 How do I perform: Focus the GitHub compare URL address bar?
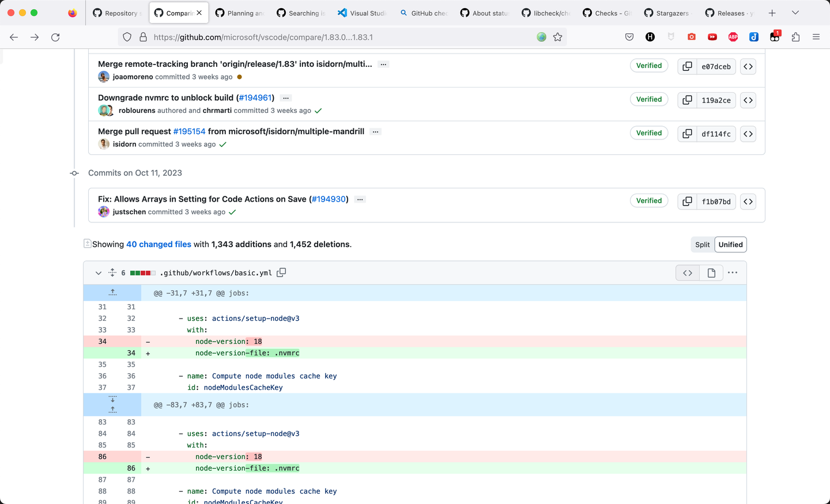point(344,37)
